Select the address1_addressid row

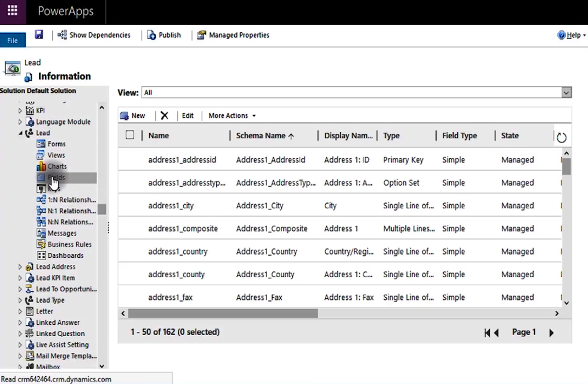[x=340, y=160]
